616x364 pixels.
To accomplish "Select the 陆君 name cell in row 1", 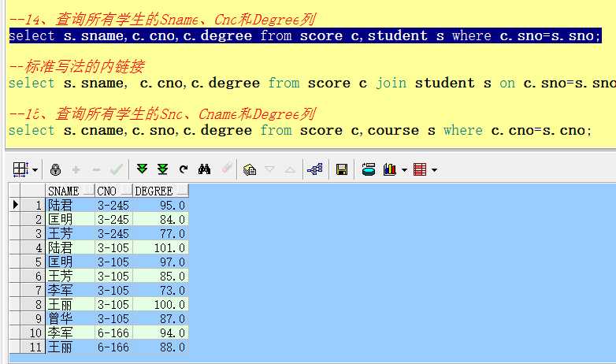I will (70, 205).
